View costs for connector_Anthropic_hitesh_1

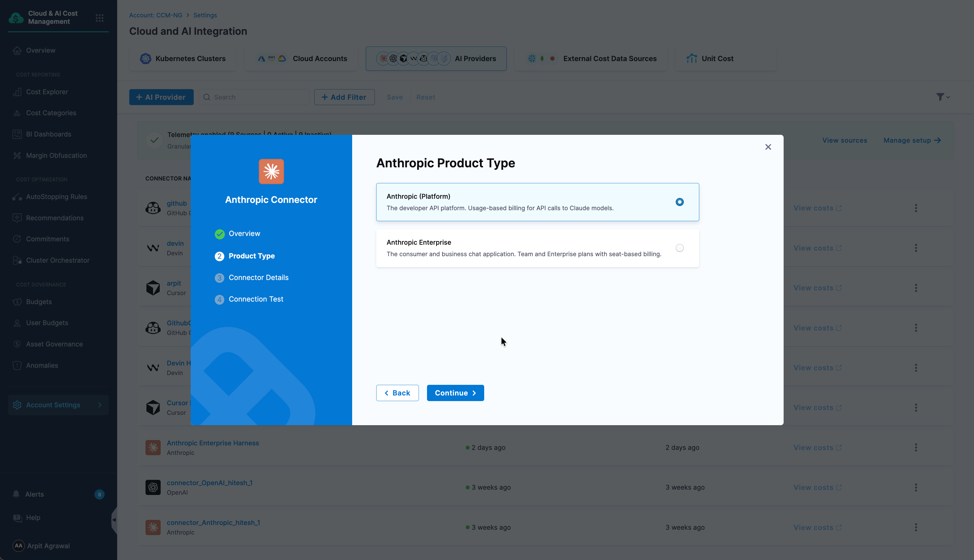pos(818,528)
